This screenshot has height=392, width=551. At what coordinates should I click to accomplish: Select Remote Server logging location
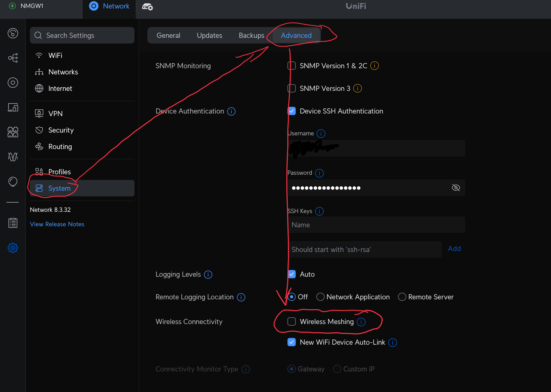(x=402, y=297)
